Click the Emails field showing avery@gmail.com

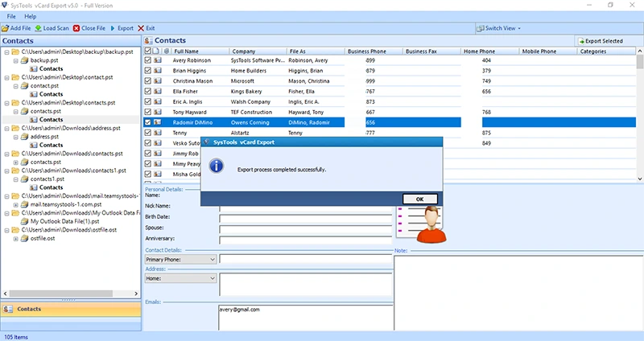click(306, 317)
